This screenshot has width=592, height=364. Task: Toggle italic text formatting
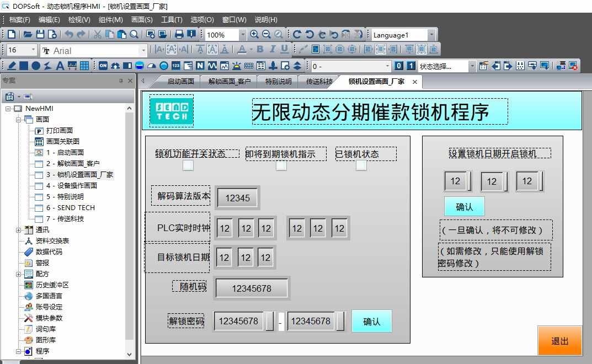click(x=272, y=49)
